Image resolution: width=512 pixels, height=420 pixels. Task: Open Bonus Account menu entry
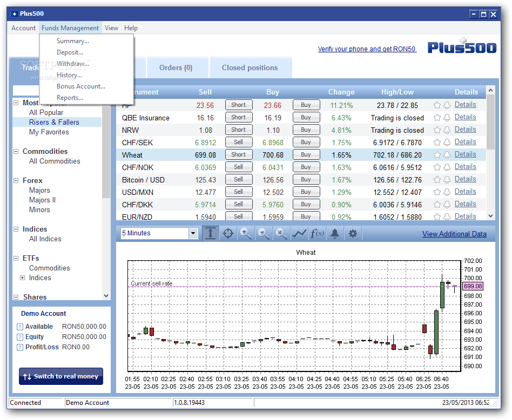[80, 86]
